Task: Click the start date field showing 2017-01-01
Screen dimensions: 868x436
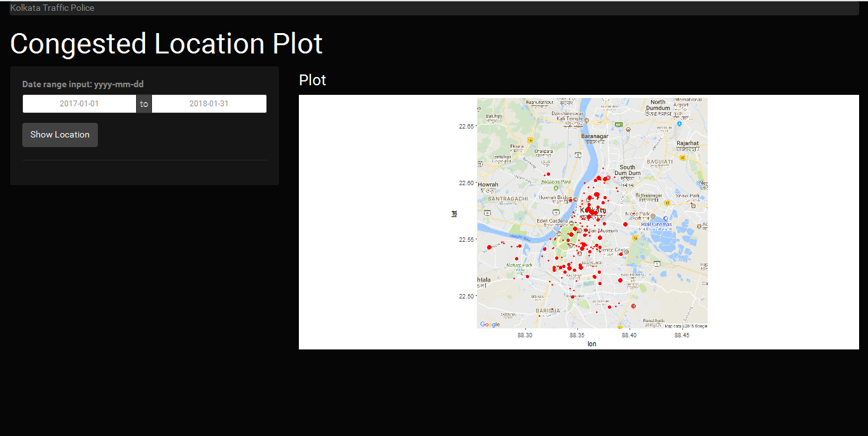Action: (x=80, y=103)
